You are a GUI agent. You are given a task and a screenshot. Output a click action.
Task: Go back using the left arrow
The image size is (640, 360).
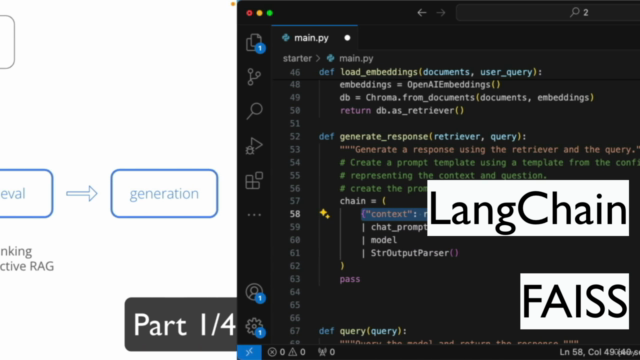point(422,13)
